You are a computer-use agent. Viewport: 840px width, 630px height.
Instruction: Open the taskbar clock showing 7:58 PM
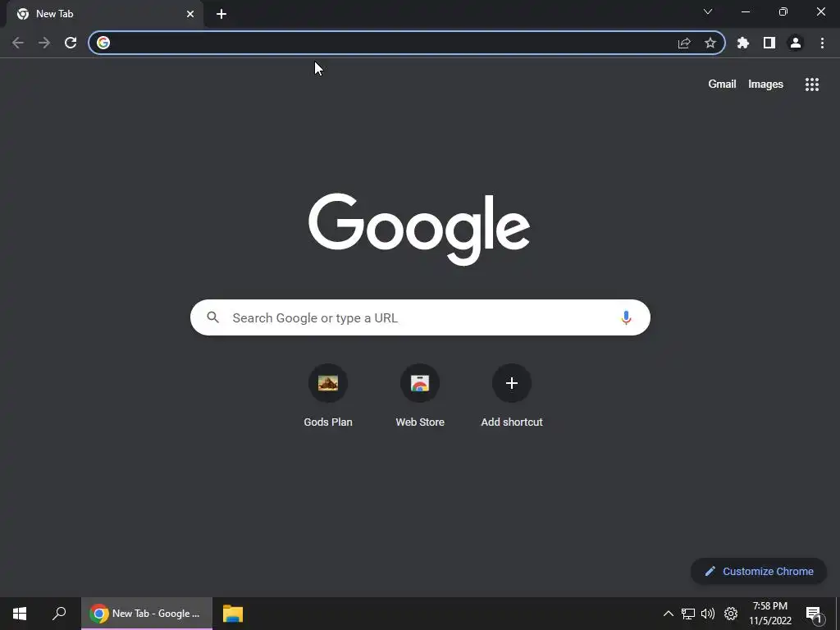tap(770, 614)
